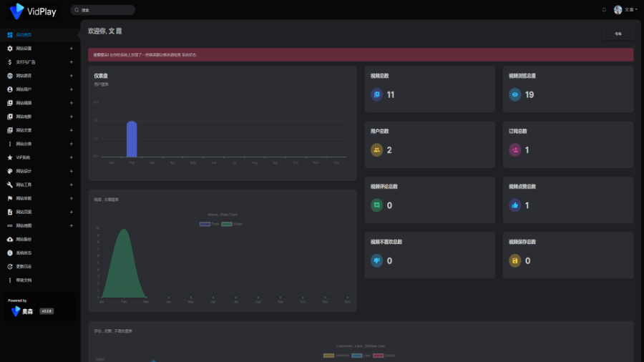Screen dimensions: 644x362
Task: Click the star icon for VIP系统
Action: click(10, 157)
